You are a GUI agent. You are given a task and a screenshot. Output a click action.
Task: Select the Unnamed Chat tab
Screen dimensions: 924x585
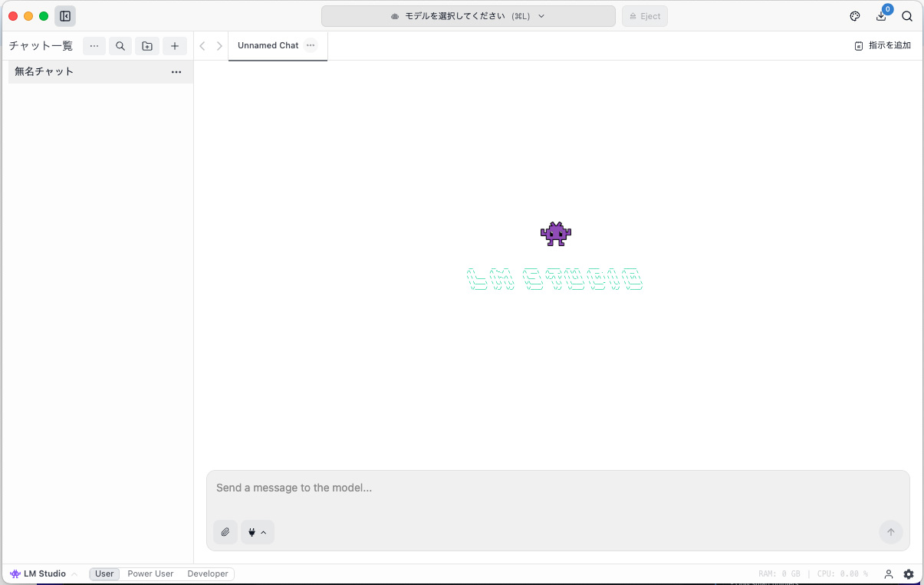coord(268,46)
